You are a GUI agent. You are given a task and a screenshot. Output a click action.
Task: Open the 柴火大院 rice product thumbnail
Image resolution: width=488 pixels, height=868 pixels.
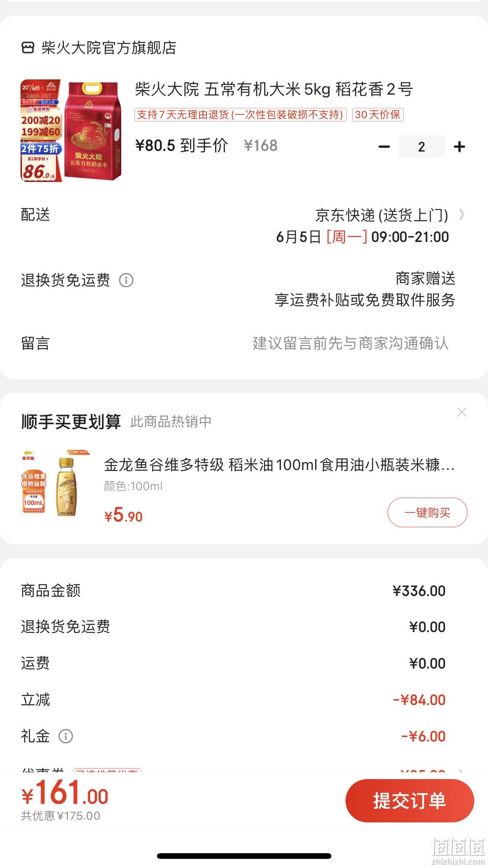click(x=71, y=130)
